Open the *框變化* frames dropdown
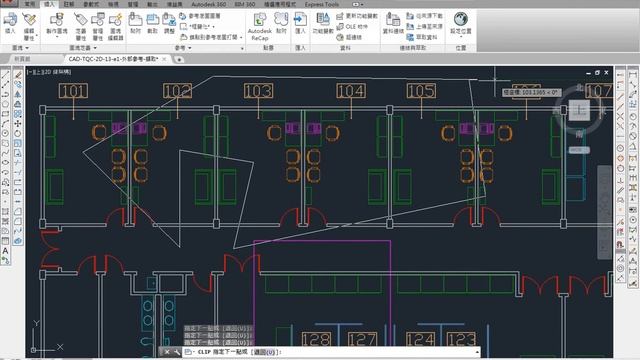The height and width of the screenshot is (360, 640). point(198,27)
